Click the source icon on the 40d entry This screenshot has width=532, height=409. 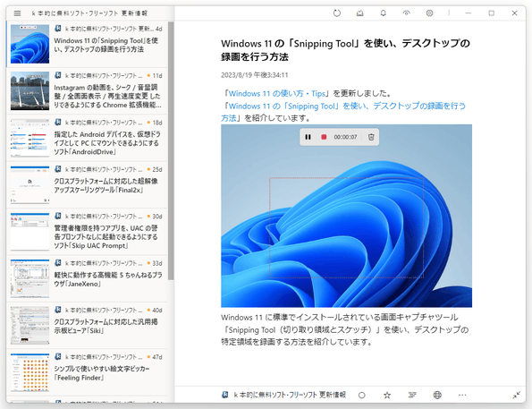(58, 310)
